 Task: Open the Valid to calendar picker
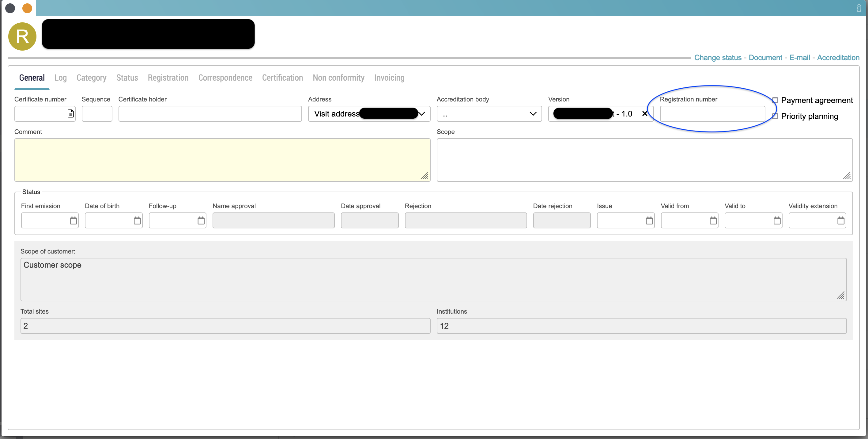(x=777, y=220)
